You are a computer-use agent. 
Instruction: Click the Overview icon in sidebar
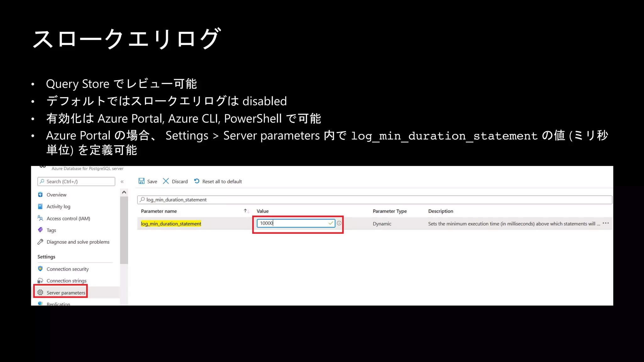(40, 195)
